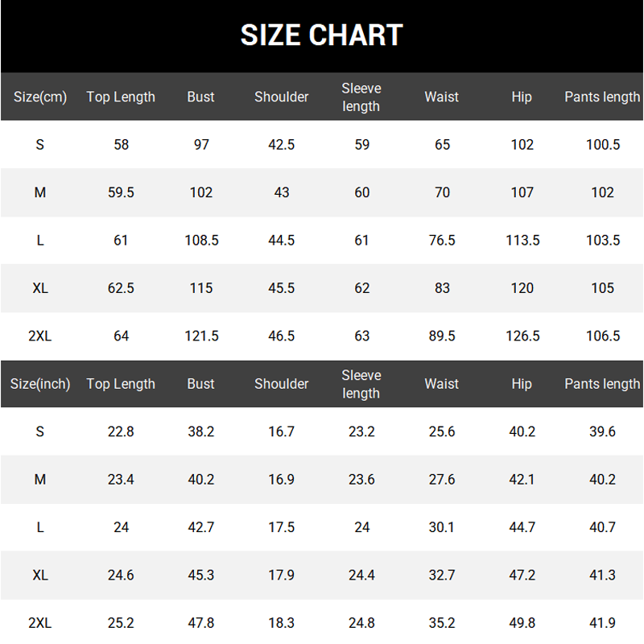Click the SIZE CHART title
The height and width of the screenshot is (644, 644).
[x=321, y=35]
